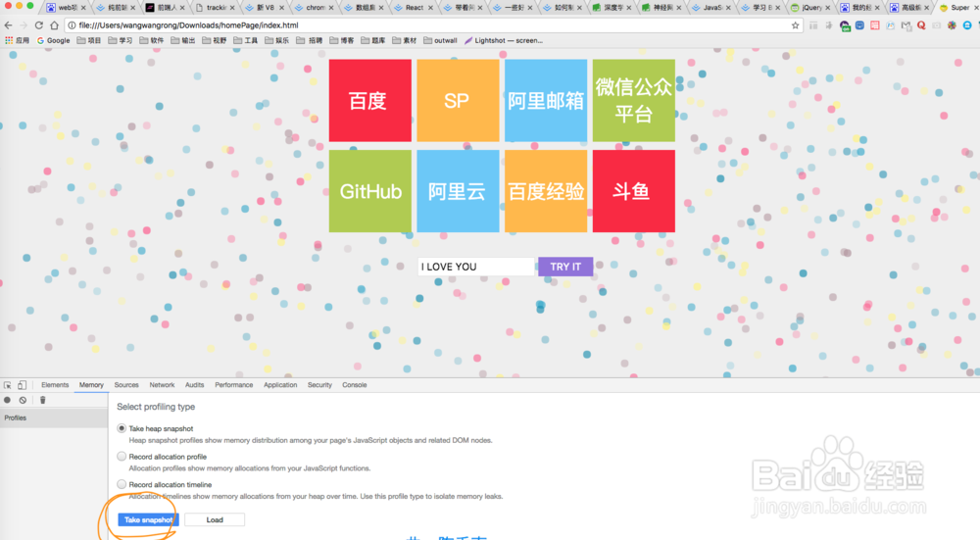The image size is (980, 540).
Task: Click the trash can delete icon
Action: [42, 400]
